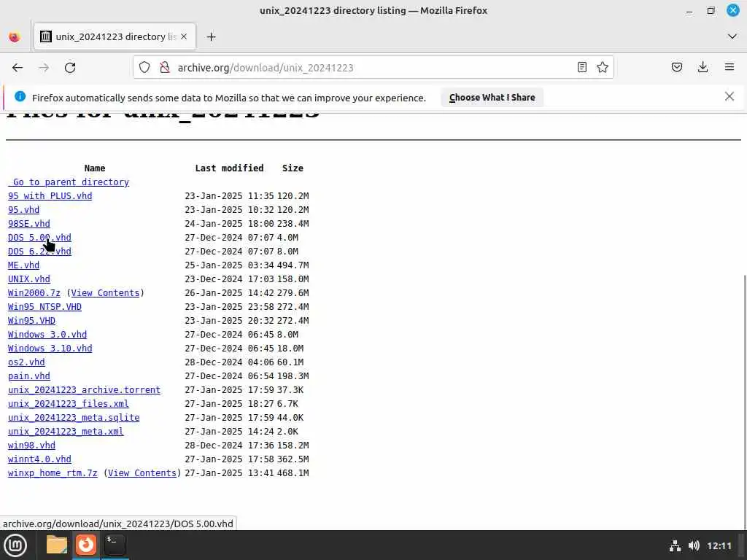Image resolution: width=747 pixels, height=560 pixels.
Task: Click the Size column header
Action: pyautogui.click(x=293, y=168)
